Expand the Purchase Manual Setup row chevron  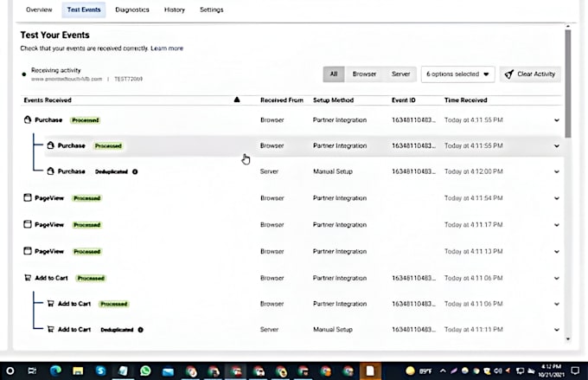[557, 171]
